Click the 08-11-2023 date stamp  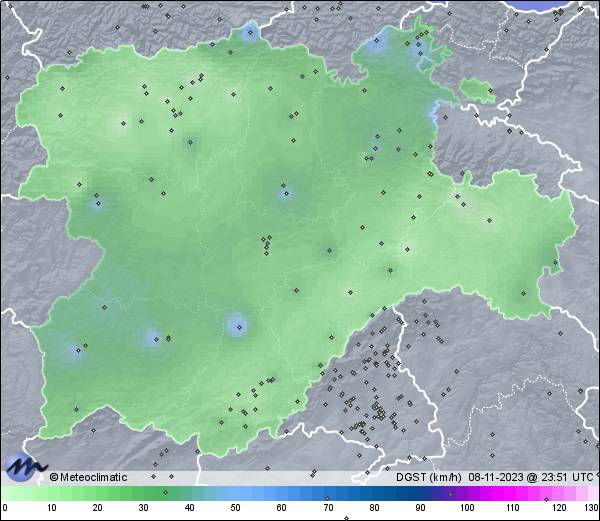click(496, 477)
